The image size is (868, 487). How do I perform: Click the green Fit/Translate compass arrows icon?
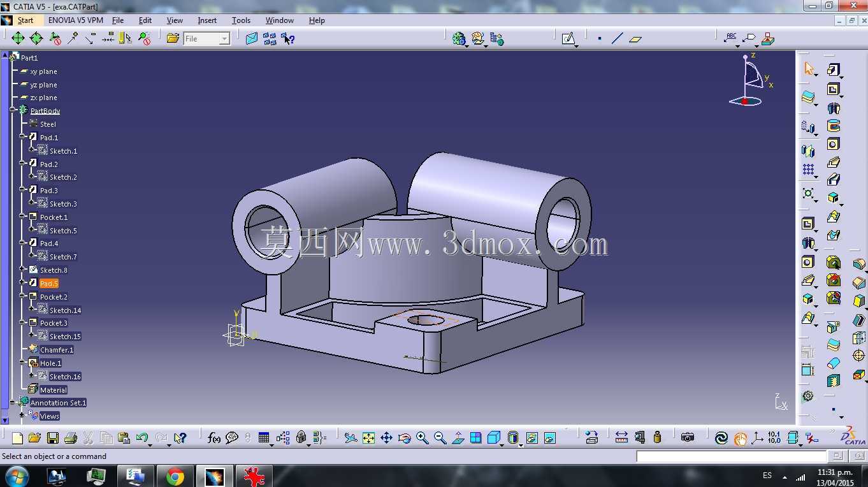(18, 38)
